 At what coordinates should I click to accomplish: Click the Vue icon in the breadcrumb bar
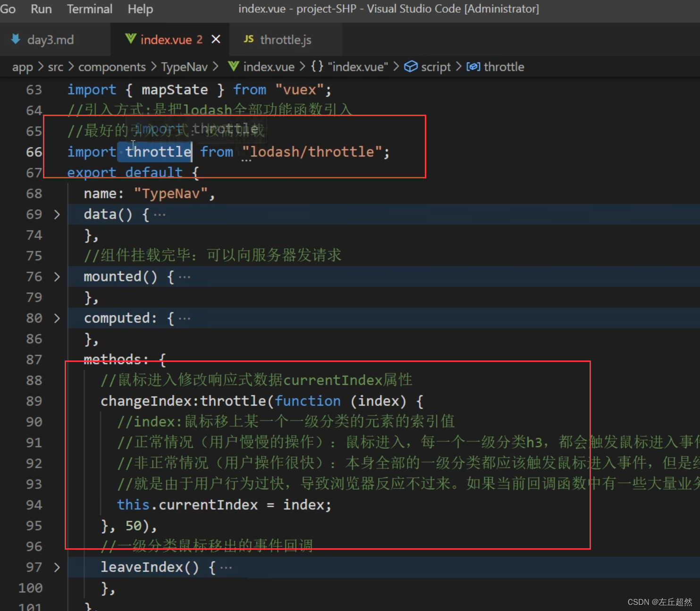(233, 66)
